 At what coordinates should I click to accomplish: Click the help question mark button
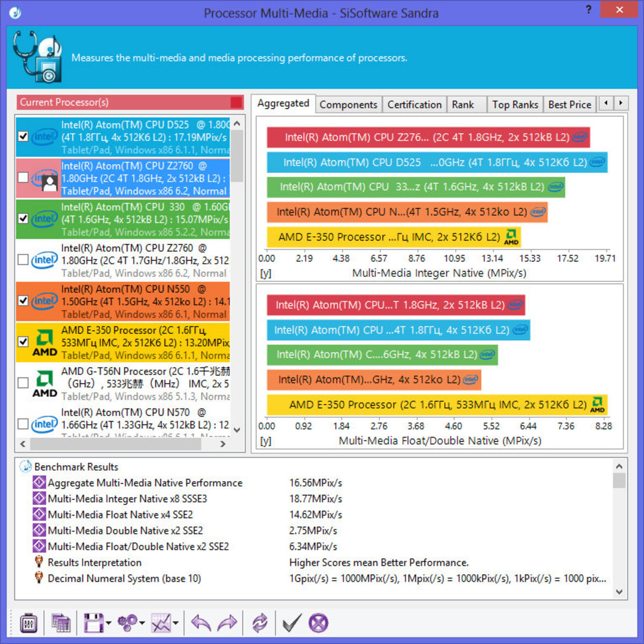588,9
